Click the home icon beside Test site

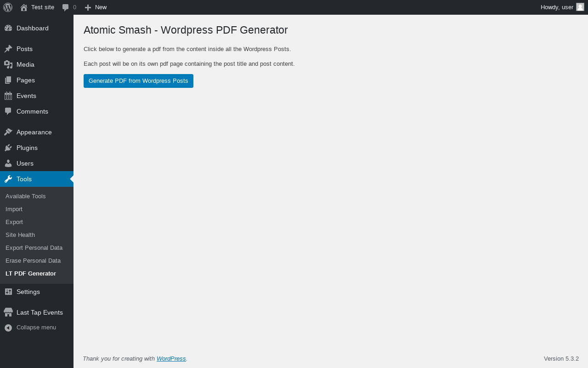[24, 7]
